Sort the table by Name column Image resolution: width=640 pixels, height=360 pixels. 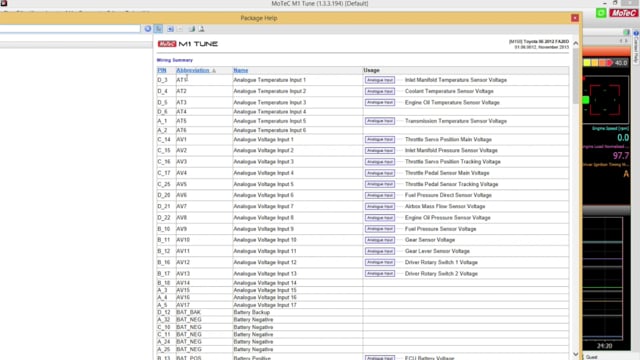(241, 70)
